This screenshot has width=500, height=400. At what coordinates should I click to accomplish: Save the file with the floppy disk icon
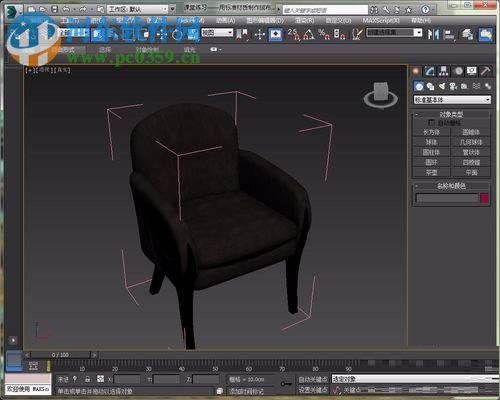pos(55,10)
